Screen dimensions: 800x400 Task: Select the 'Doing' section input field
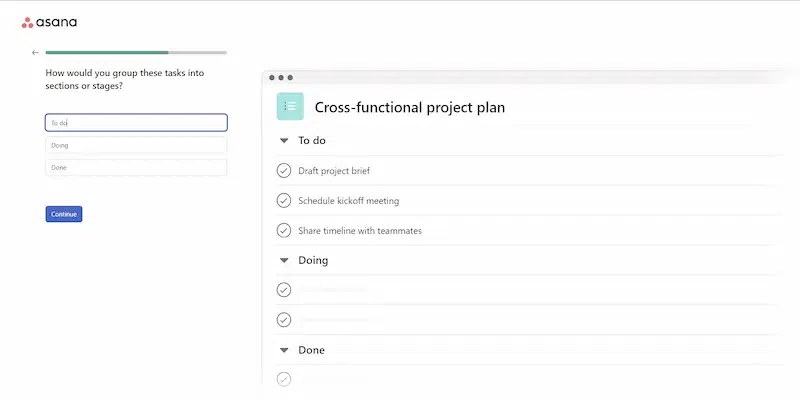click(136, 145)
